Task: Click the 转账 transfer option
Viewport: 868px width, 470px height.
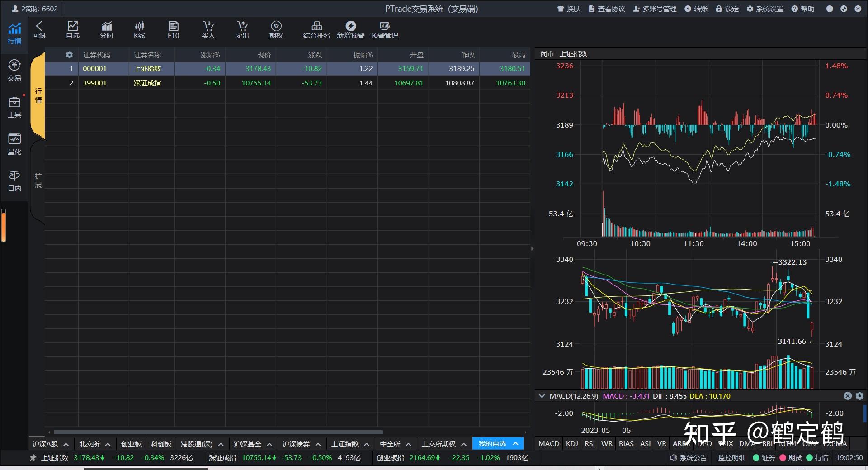Action: [x=696, y=9]
